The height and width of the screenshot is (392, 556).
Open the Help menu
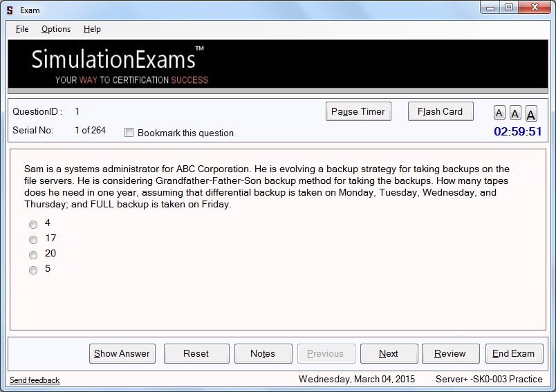[92, 29]
